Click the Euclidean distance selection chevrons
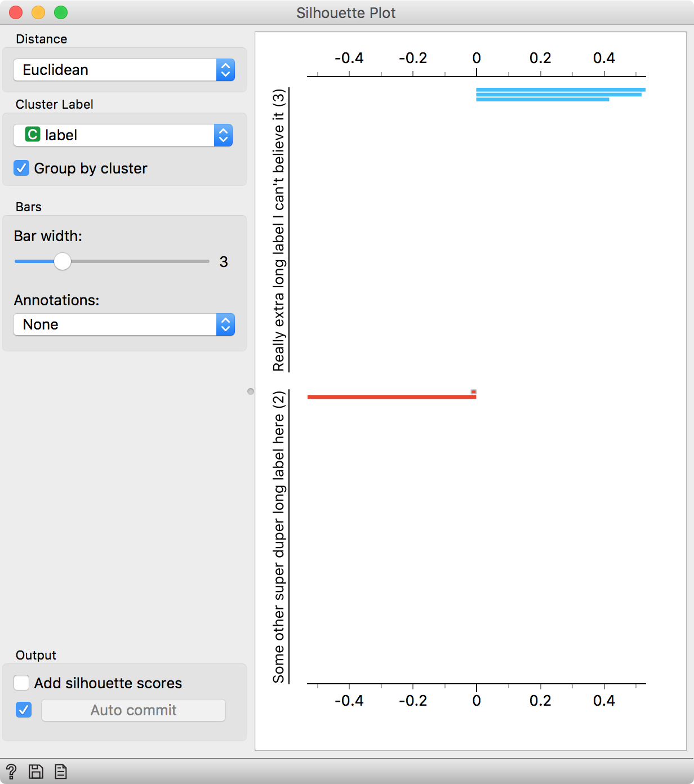This screenshot has width=694, height=784. [225, 70]
